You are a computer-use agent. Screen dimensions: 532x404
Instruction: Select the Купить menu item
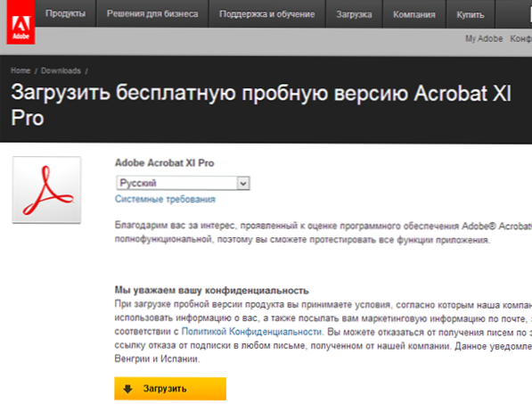pos(471,14)
